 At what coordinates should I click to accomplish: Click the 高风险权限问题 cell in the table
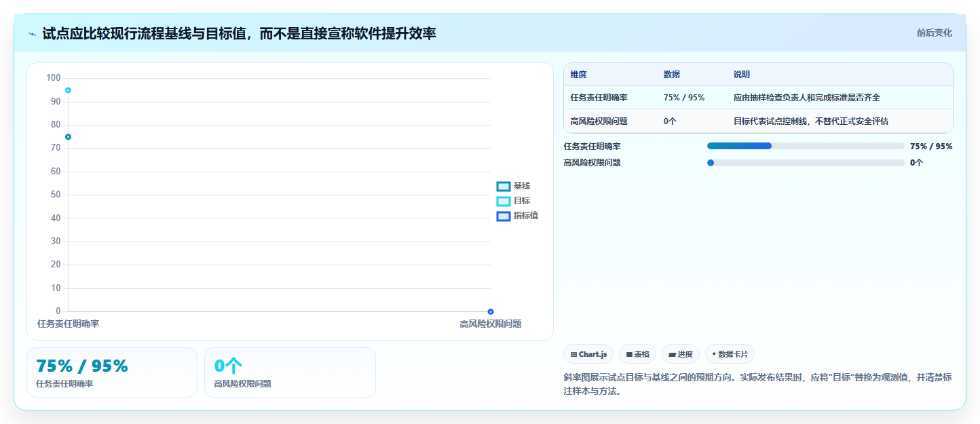[599, 121]
